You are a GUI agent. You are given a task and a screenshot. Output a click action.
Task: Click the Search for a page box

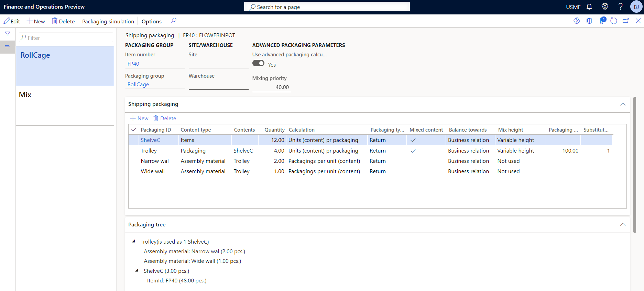327,7
